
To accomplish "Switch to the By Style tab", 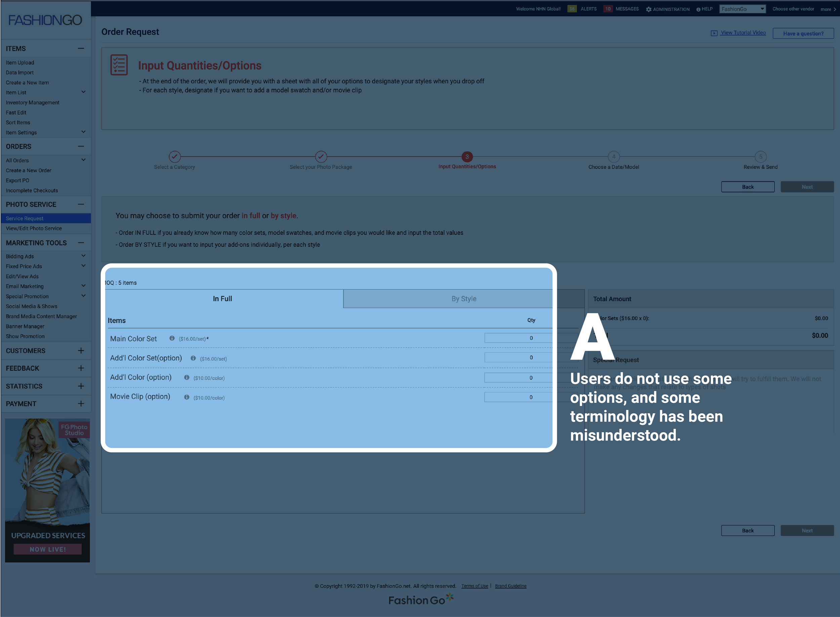I will point(464,299).
